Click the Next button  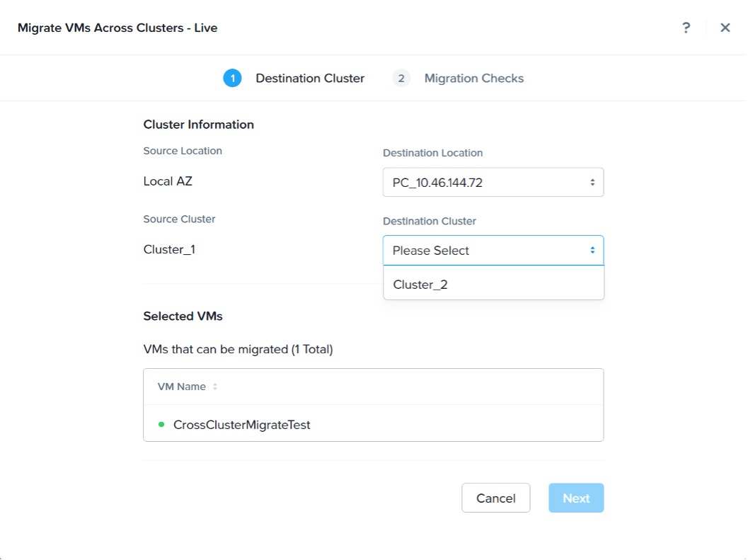pos(576,498)
